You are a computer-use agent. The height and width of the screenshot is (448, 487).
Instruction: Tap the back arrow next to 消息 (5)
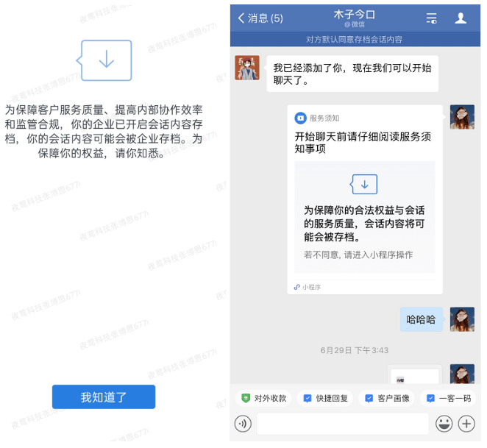(x=241, y=18)
